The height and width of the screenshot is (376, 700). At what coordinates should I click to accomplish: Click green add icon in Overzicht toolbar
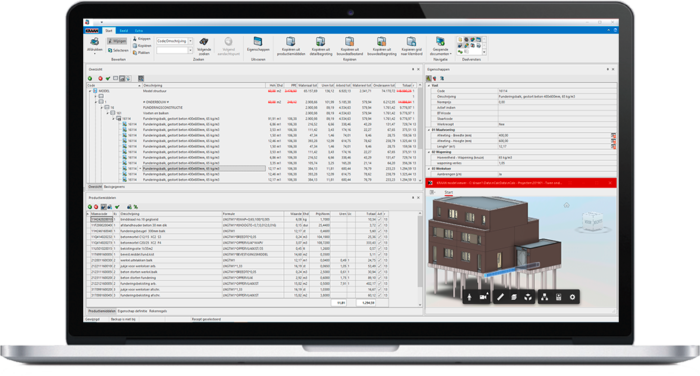[x=90, y=78]
